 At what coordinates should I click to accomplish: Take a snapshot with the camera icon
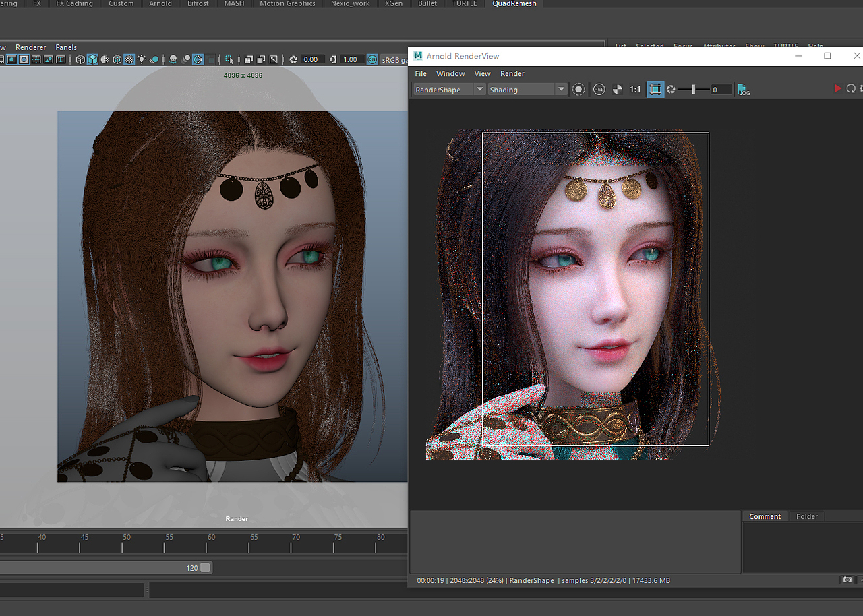(x=847, y=580)
